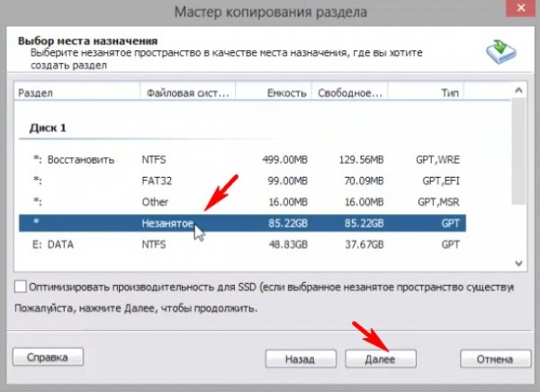Click the Далее button

(381, 359)
